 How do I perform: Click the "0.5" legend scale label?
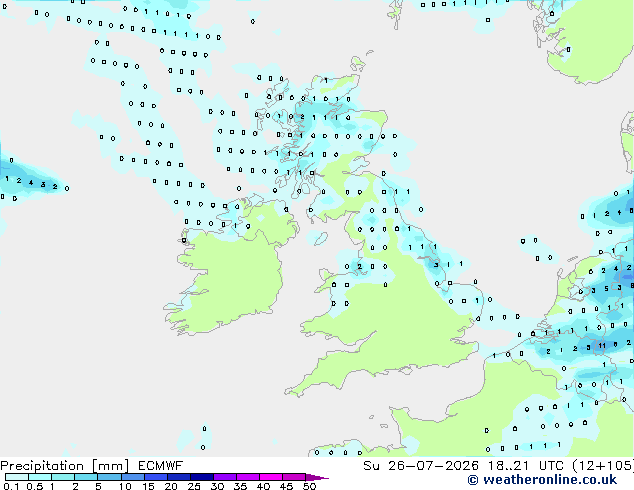click(35, 486)
